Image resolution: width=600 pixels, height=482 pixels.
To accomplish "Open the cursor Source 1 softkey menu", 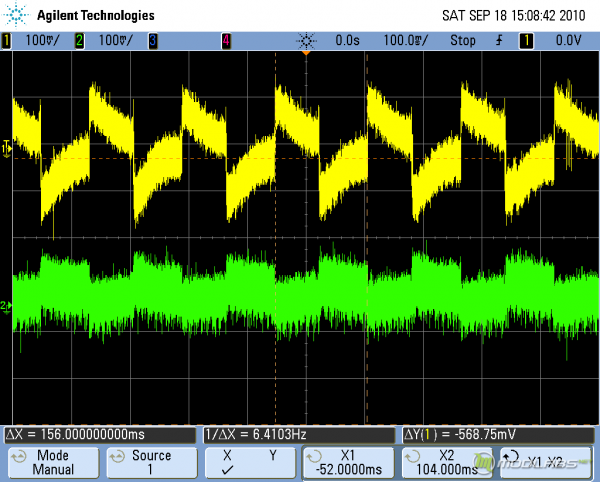I will point(151,462).
